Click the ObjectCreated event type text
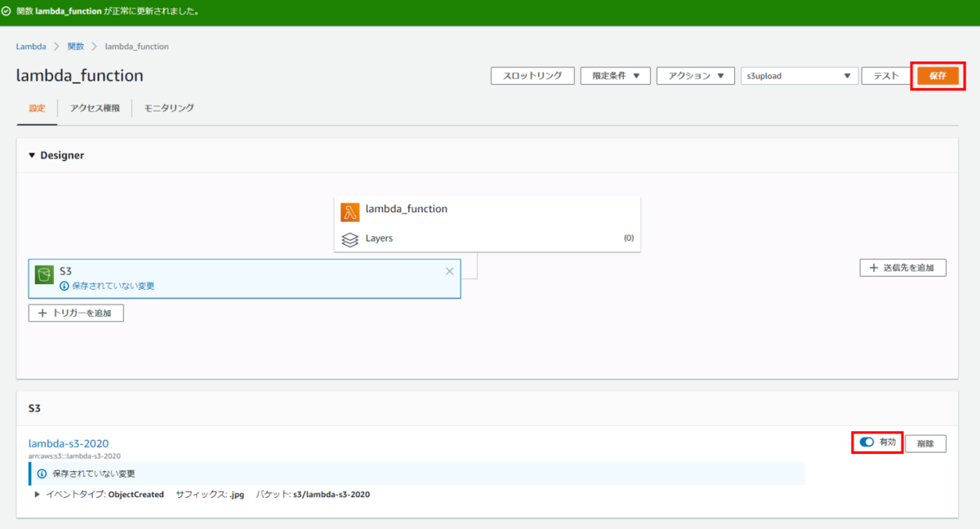980x529 pixels. (x=136, y=495)
